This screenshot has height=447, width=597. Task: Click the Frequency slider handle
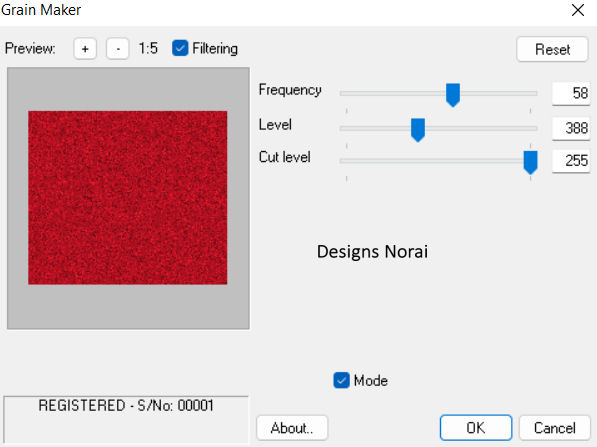tap(453, 95)
